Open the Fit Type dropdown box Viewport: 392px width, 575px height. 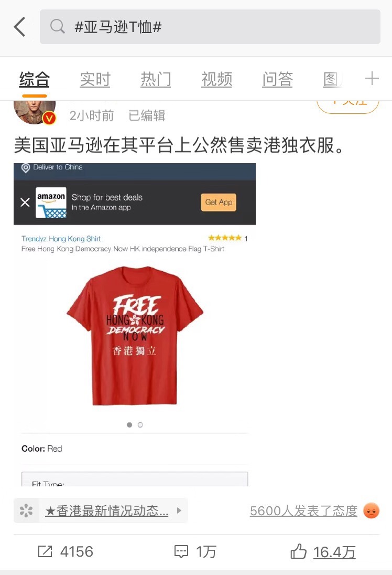(x=135, y=479)
